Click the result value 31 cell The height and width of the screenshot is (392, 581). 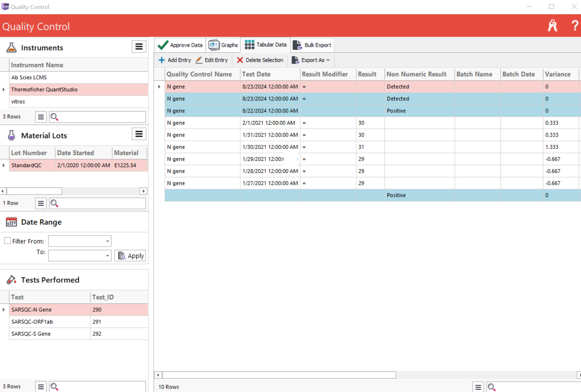click(370, 147)
